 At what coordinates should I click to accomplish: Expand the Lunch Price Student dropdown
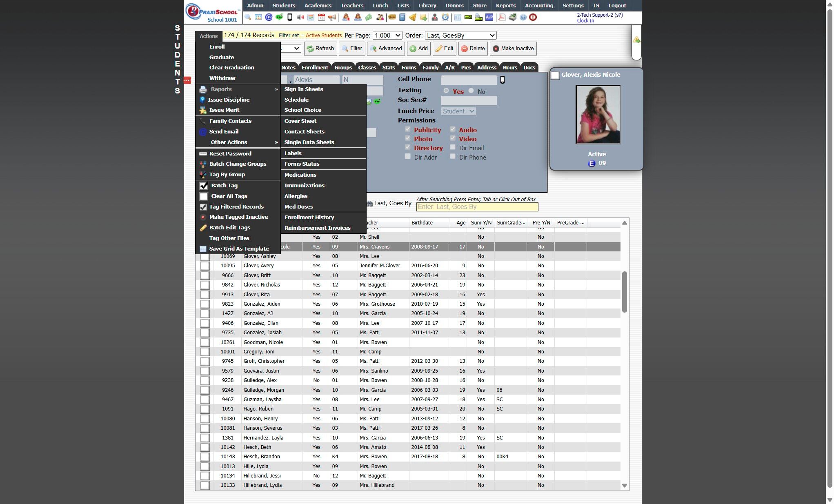tap(458, 111)
